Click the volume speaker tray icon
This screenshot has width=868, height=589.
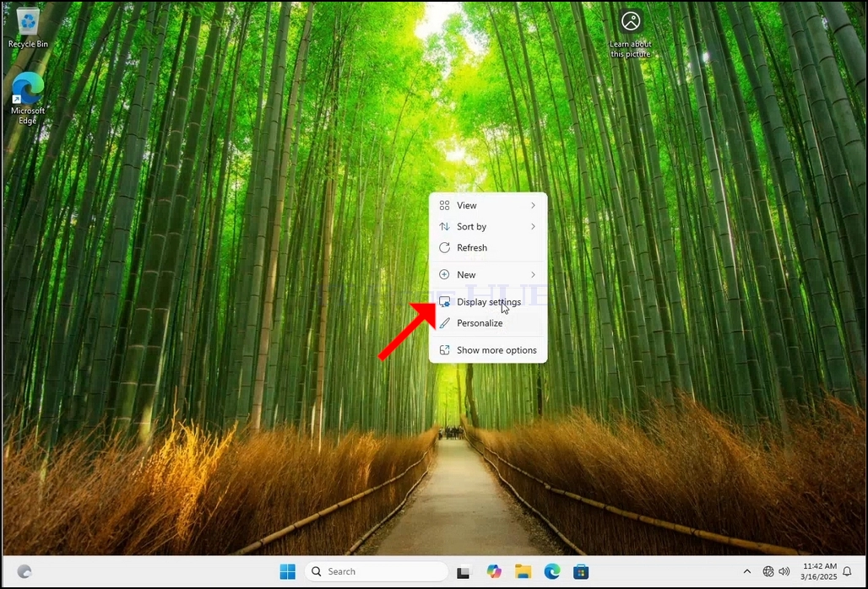(784, 571)
